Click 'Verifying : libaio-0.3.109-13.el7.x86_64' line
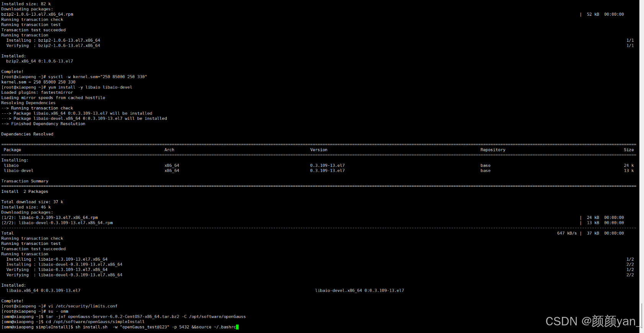This screenshot has height=333, width=644. pyautogui.click(x=57, y=270)
